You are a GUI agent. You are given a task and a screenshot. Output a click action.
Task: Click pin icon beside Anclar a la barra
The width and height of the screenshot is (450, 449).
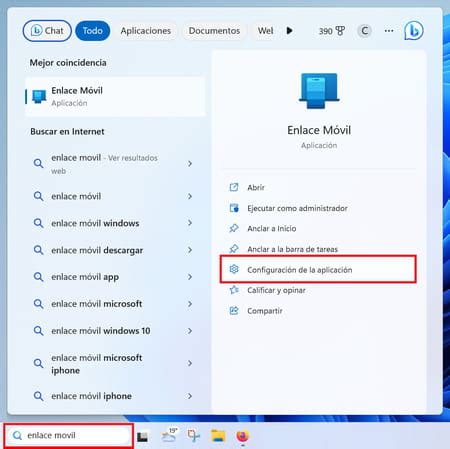pyautogui.click(x=234, y=249)
